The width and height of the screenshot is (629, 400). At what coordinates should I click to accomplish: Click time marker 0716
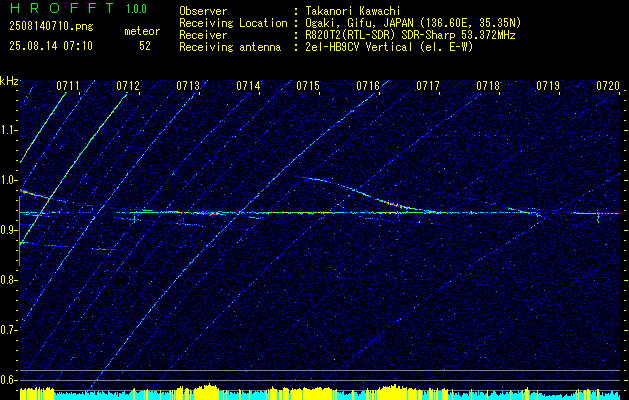point(368,86)
